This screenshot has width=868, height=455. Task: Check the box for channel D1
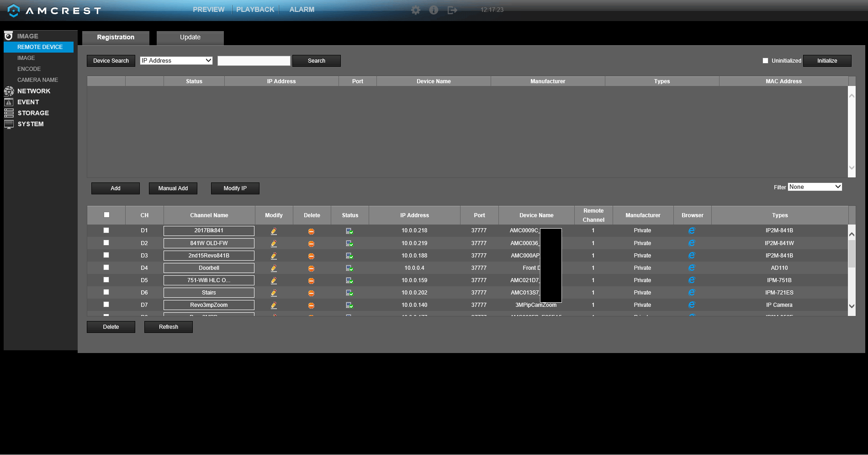point(106,230)
